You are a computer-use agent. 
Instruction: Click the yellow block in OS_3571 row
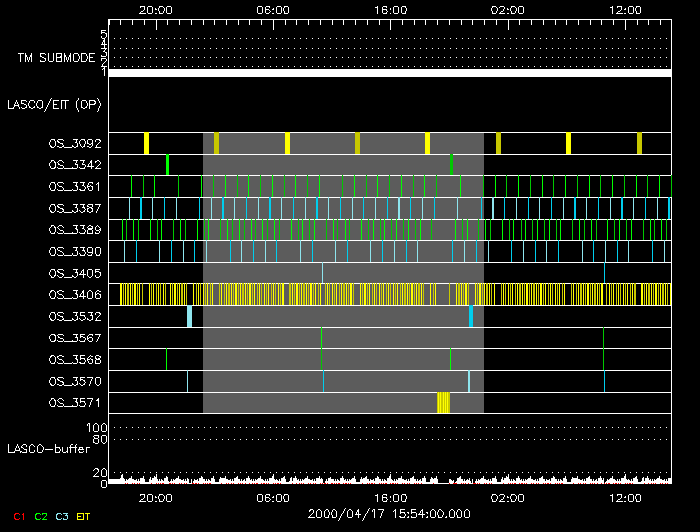(x=443, y=403)
